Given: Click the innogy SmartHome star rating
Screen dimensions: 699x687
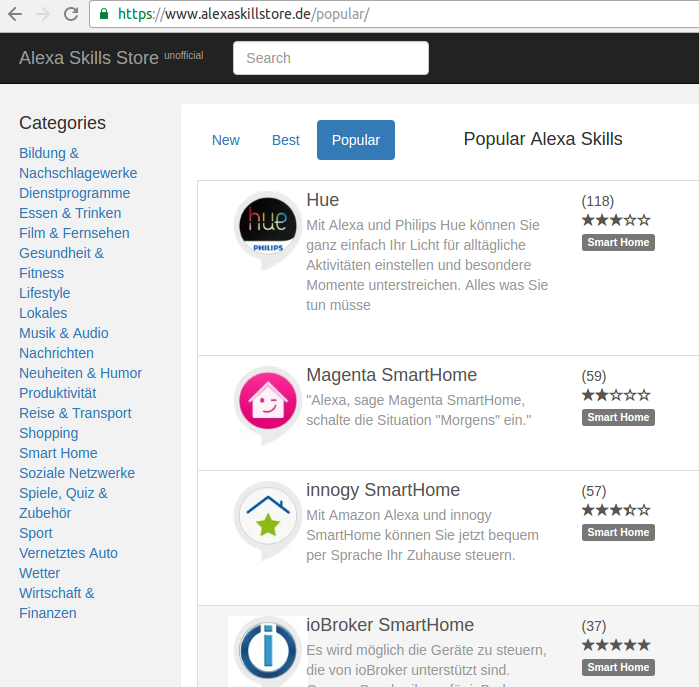Looking at the screenshot, I should pyautogui.click(x=616, y=510).
